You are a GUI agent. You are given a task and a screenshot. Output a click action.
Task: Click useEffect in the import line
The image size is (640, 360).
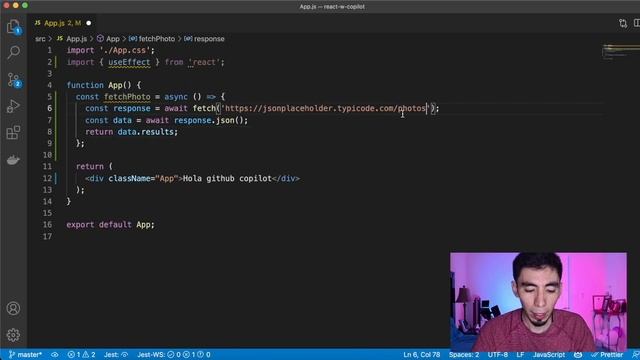129,62
